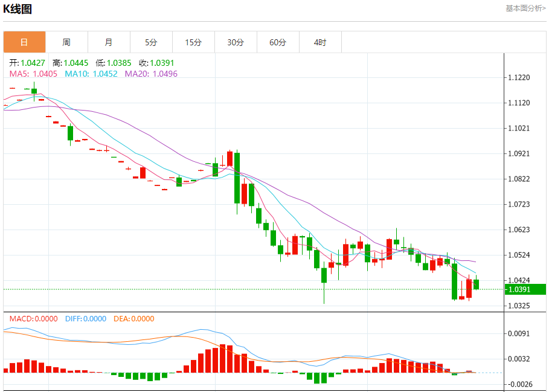Image resolution: width=549 pixels, height=392 pixels.
Task: Click the high price 高:1.0445
Action: click(71, 63)
